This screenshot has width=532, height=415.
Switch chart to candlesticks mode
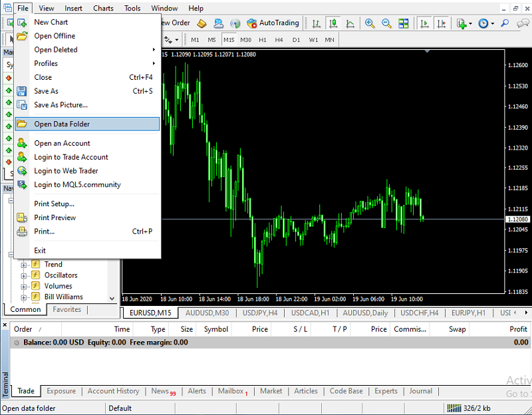point(333,23)
